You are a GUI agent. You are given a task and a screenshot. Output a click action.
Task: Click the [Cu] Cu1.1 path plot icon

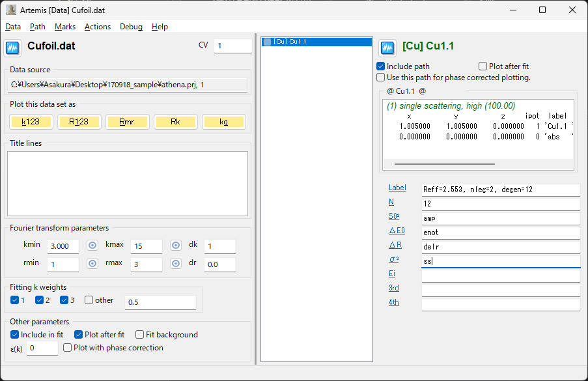[387, 48]
